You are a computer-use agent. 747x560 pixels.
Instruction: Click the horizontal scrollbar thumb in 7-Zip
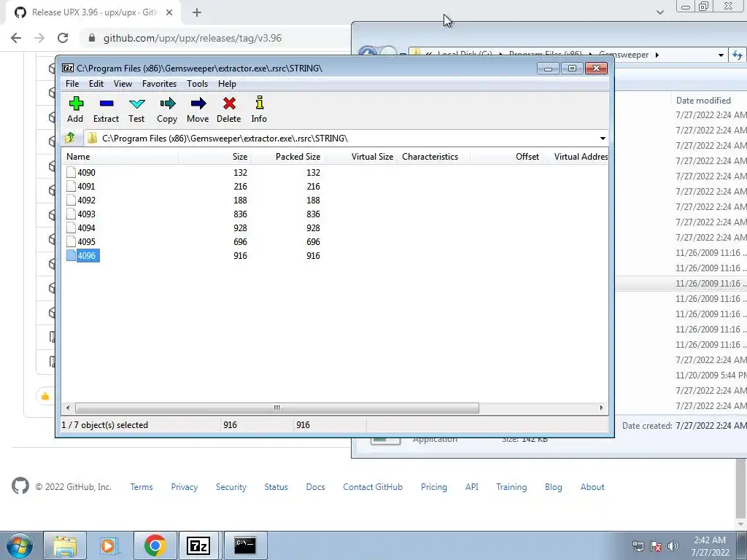(x=276, y=408)
